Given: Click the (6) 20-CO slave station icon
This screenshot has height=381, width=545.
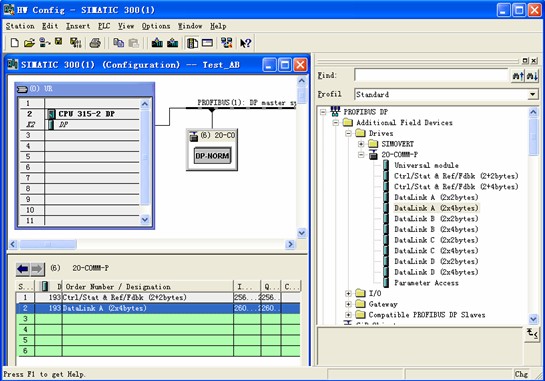Looking at the screenshot, I should click(194, 136).
